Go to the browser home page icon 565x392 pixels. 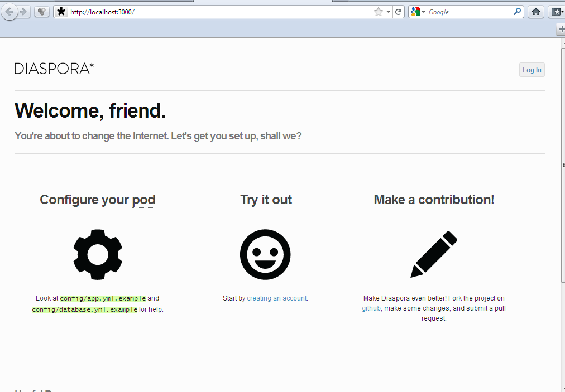coord(536,12)
